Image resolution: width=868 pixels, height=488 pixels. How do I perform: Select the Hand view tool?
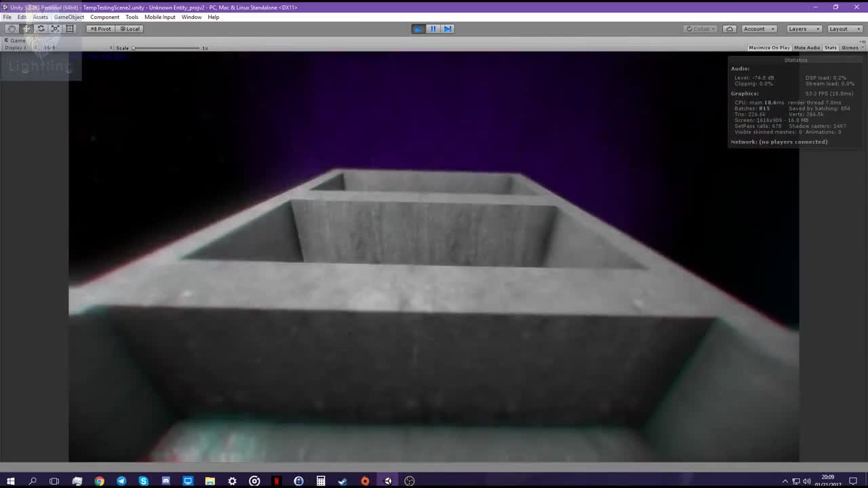(x=12, y=28)
